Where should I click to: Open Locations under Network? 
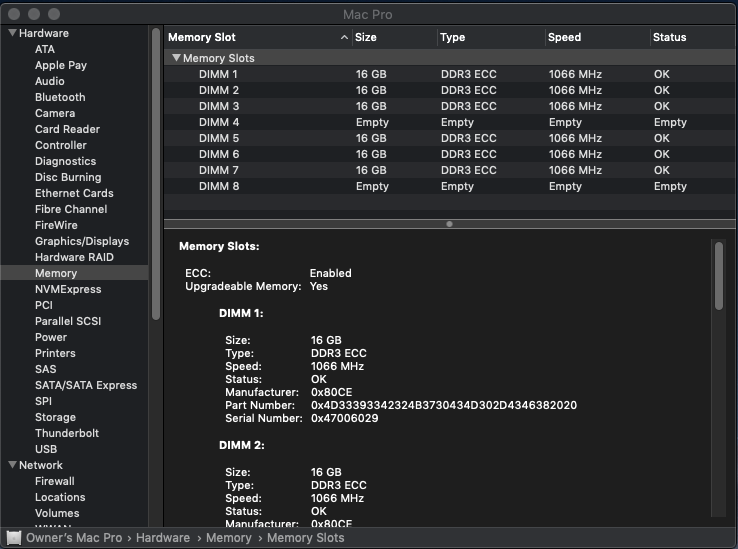pos(60,497)
